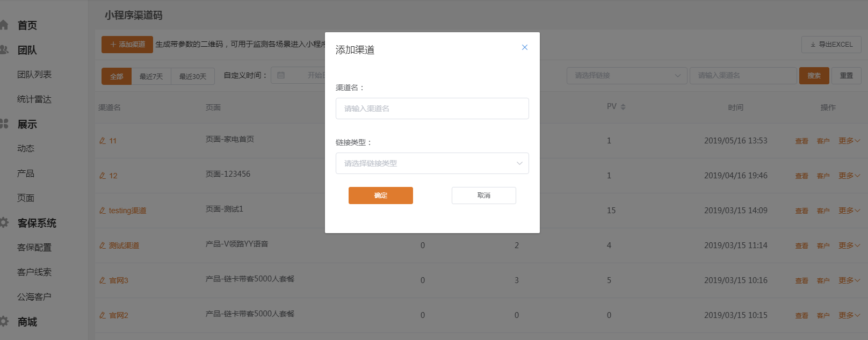Open the 统计雷达 sidebar menu item

pos(34,99)
